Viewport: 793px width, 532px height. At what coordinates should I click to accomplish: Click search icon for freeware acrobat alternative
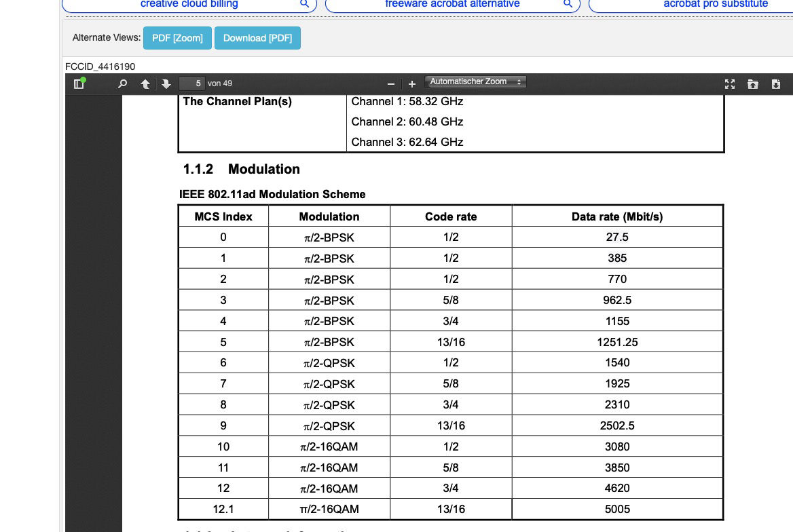(x=568, y=3)
